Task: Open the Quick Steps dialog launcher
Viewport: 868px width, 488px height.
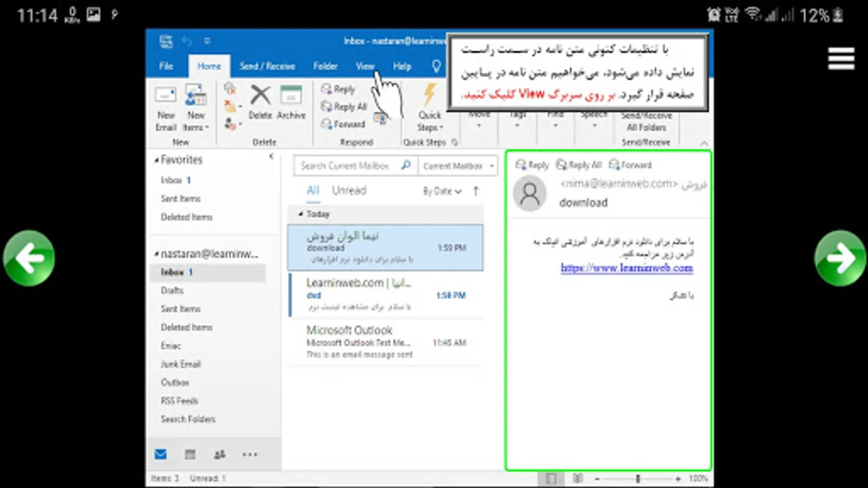Action: point(455,142)
